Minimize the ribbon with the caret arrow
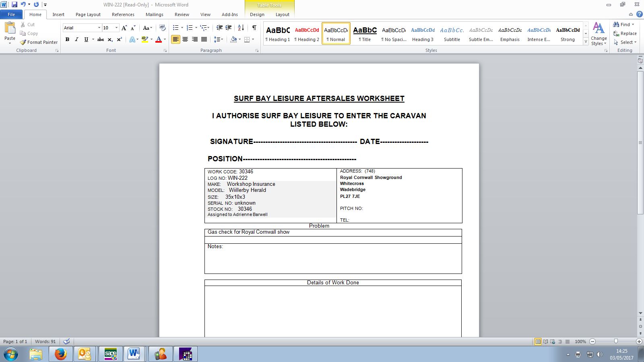 tap(631, 14)
